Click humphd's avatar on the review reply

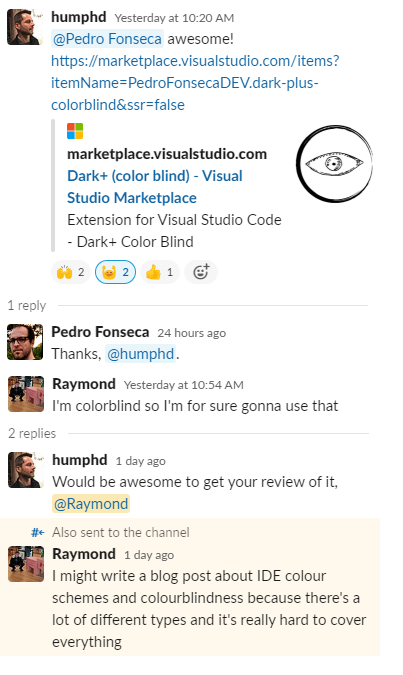coord(26,470)
